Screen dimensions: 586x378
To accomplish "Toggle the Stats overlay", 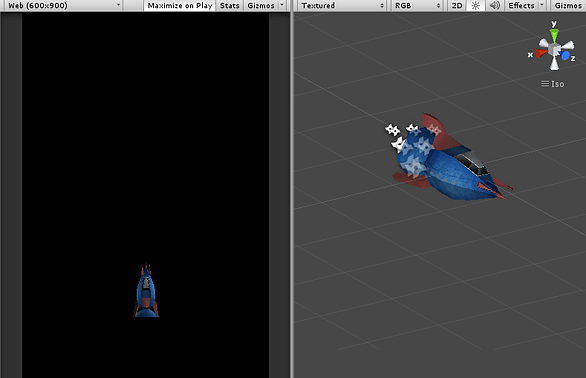I will [229, 5].
